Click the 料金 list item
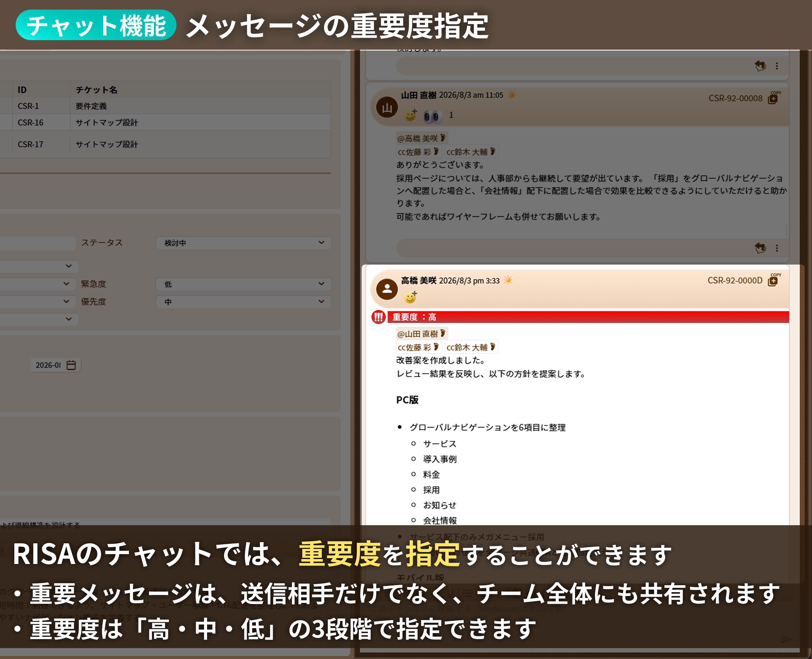812x659 pixels. [x=432, y=474]
